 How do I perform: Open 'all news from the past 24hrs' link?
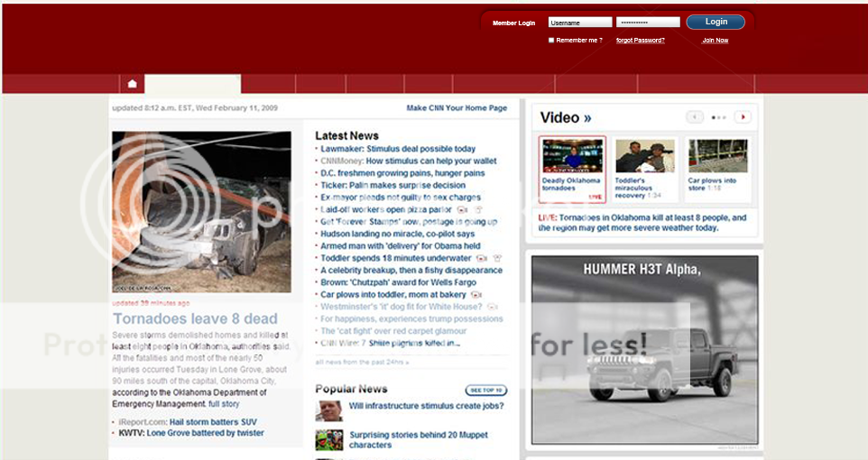pyautogui.click(x=362, y=362)
